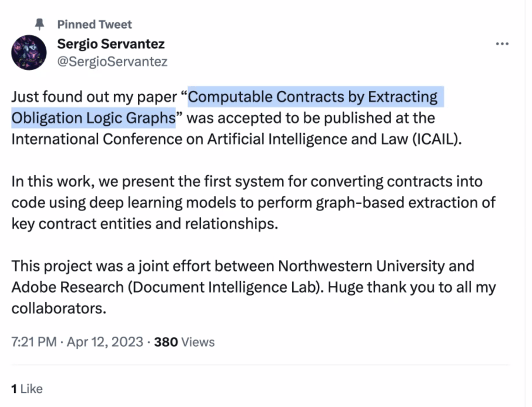The width and height of the screenshot is (532, 407).
Task: Click the Pinned Tweet label
Action: coord(94,24)
